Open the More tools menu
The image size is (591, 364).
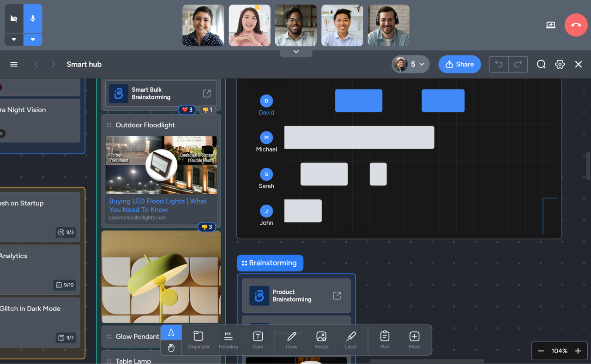click(414, 340)
